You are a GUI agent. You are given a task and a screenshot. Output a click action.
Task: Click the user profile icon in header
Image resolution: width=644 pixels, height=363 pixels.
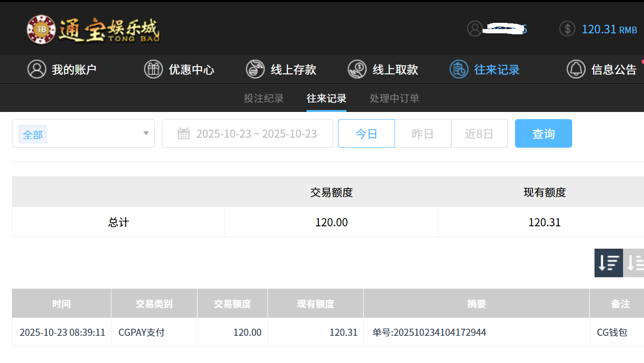click(x=474, y=29)
